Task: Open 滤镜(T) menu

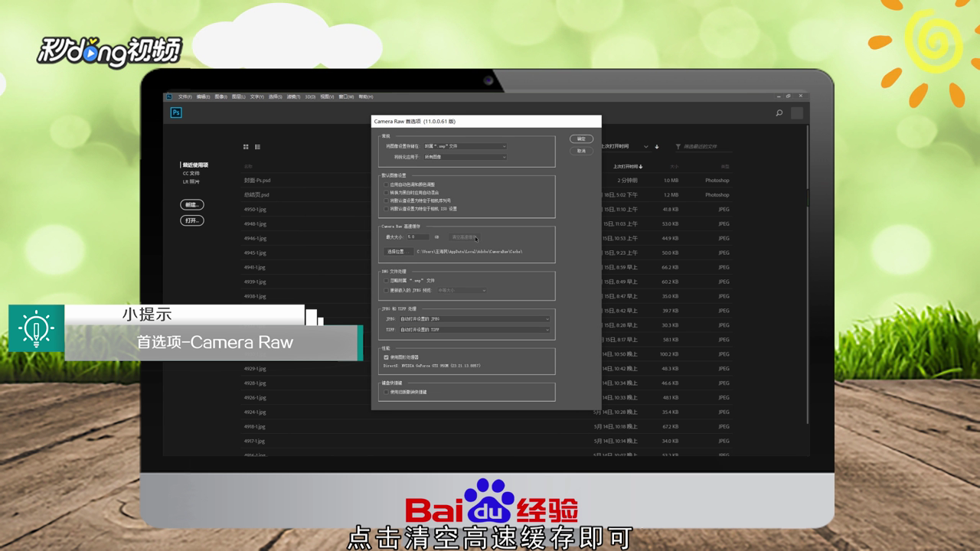Action: click(293, 96)
